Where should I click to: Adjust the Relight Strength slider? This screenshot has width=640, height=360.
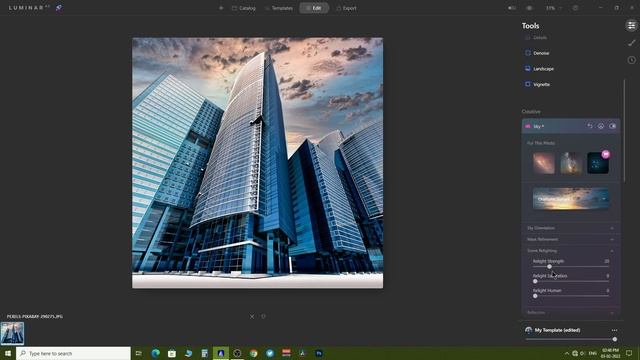pyautogui.click(x=549, y=267)
